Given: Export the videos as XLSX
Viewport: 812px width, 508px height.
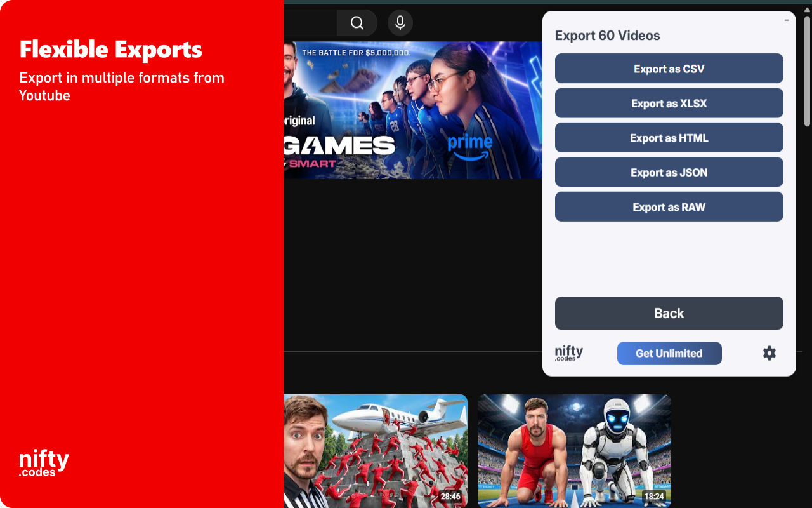Looking at the screenshot, I should pyautogui.click(x=669, y=103).
